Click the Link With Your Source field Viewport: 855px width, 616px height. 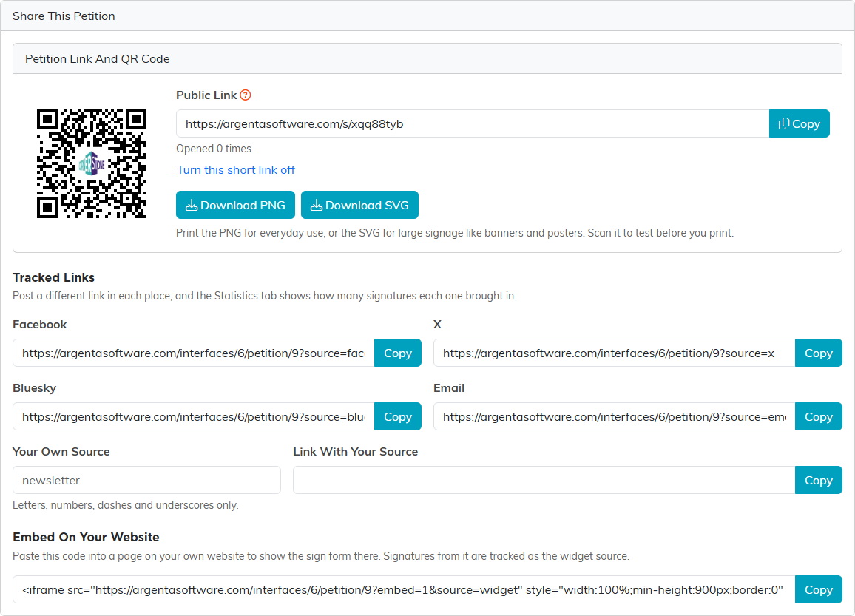click(544, 480)
